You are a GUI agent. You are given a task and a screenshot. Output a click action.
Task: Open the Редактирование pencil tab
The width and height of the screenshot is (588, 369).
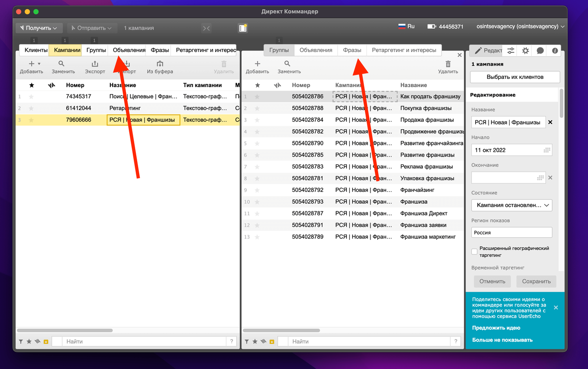[x=486, y=50]
